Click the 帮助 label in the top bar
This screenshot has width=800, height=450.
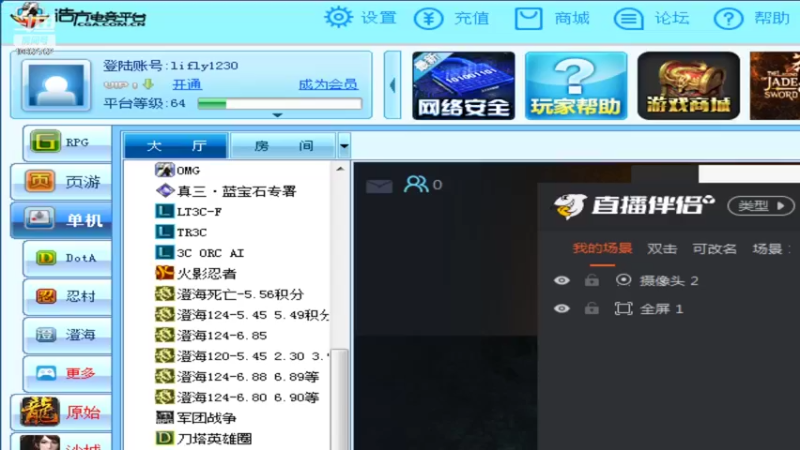[x=772, y=18]
